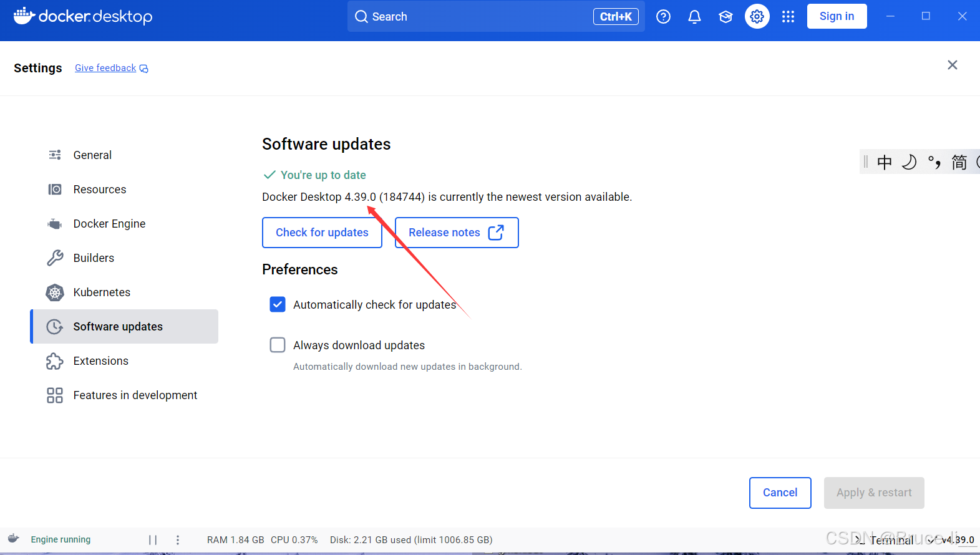
Task: Click the Cancel button
Action: (780, 493)
